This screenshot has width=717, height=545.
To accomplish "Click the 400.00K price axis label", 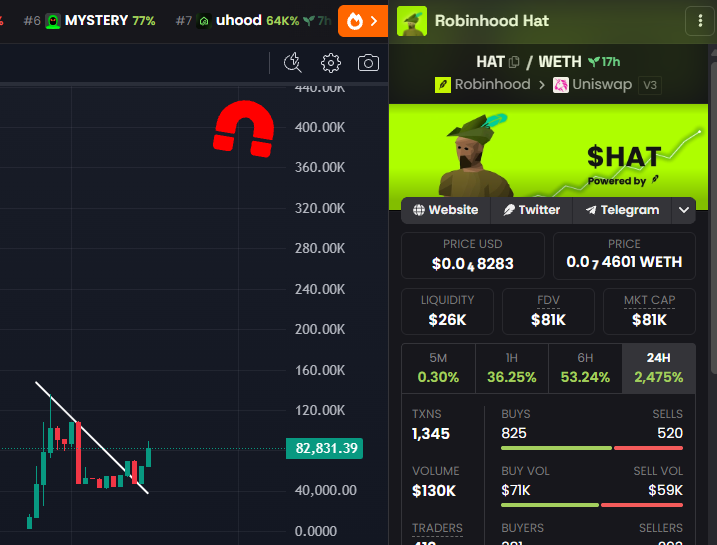I will [x=320, y=127].
